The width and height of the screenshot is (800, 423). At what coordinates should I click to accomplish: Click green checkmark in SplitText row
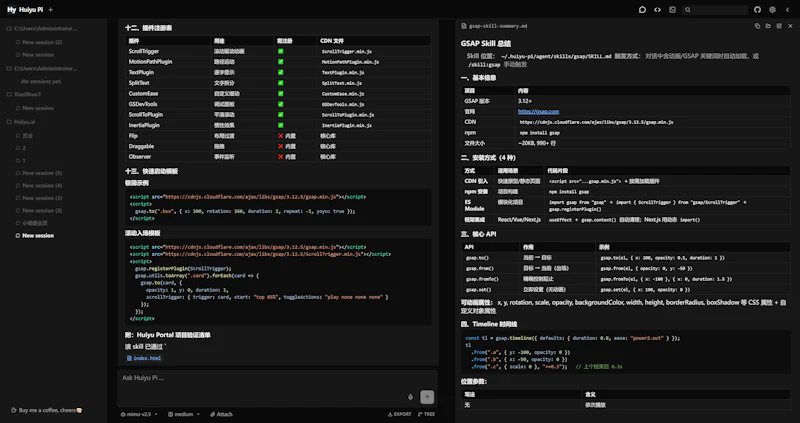tap(281, 83)
